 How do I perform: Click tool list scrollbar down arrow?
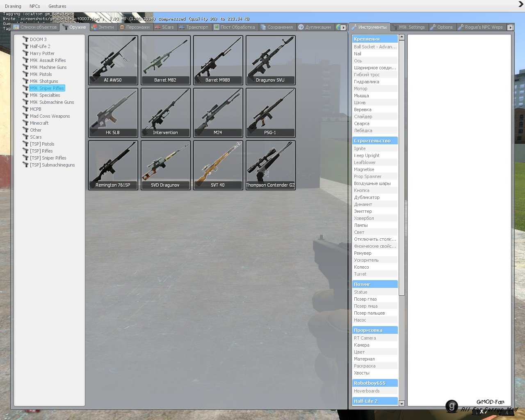[x=402, y=404]
